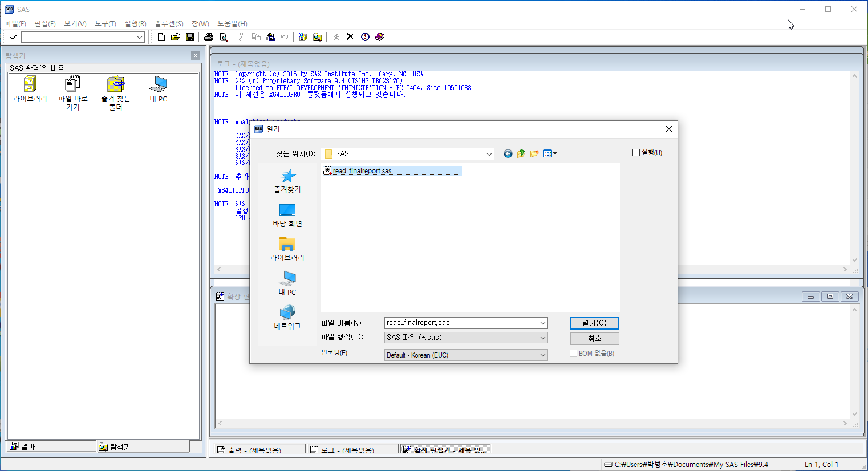Image resolution: width=868 pixels, height=471 pixels.
Task: Switch to the 확장 편집기 window tab
Action: coord(445,450)
